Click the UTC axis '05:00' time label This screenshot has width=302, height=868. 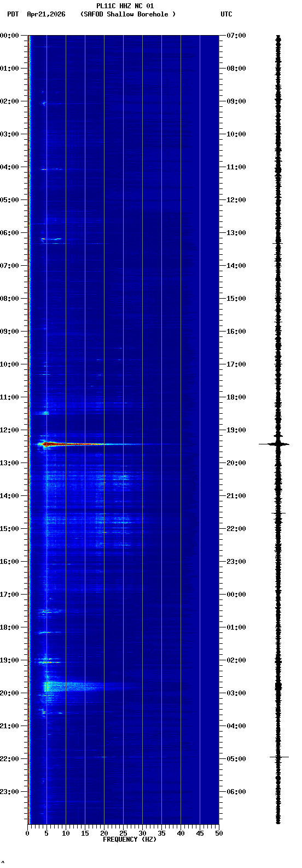(236, 759)
